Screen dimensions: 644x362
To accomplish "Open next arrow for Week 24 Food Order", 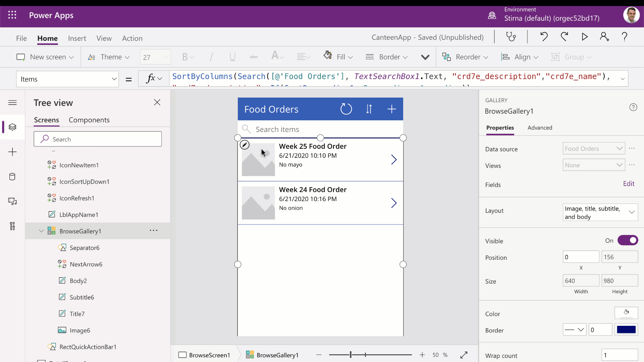I will (x=394, y=203).
